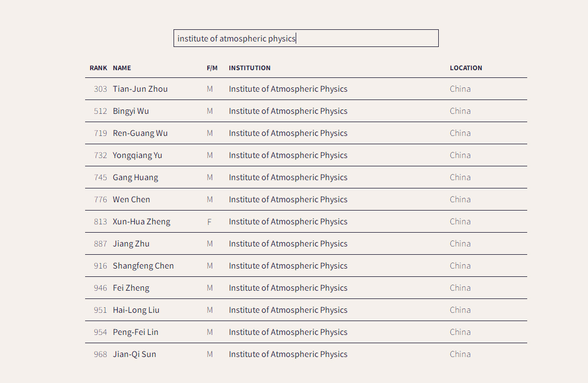This screenshot has height=383, width=588.
Task: Open Jian-Qi Sun's name entry
Action: pos(134,354)
